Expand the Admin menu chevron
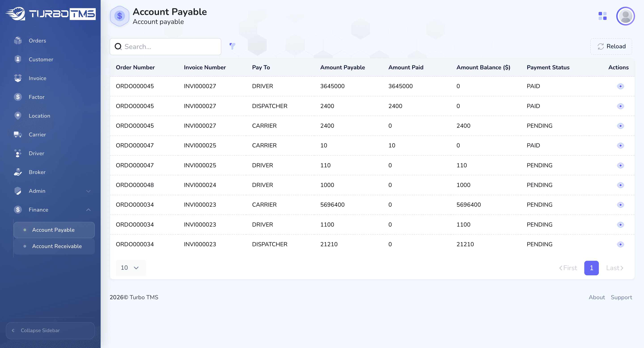This screenshot has height=348, width=644. [88, 191]
